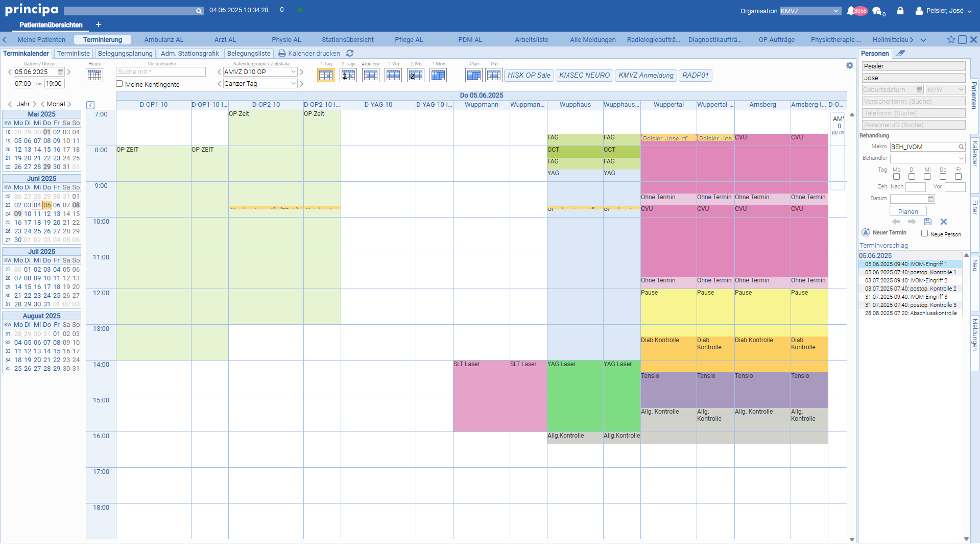Switch to the Ambulanz AL tab
Screen dimensions: 980x551
tap(164, 39)
